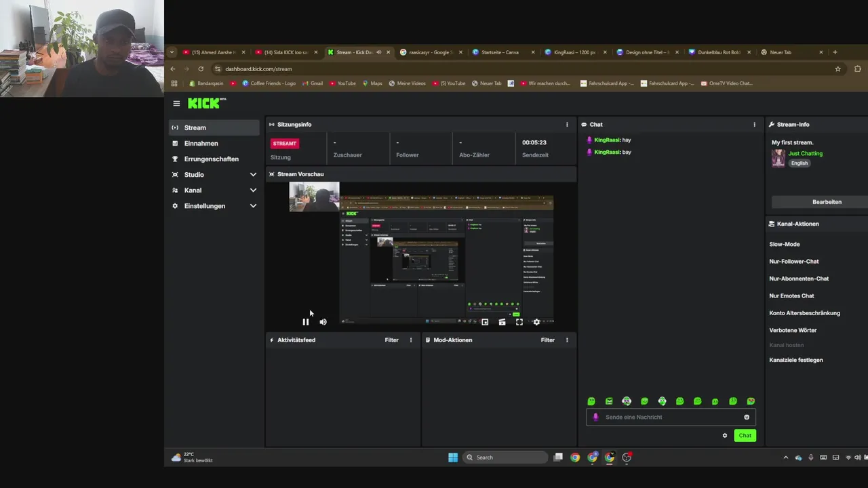Toggle Konto Altersbeschränkung
868x488 pixels.
click(804, 313)
